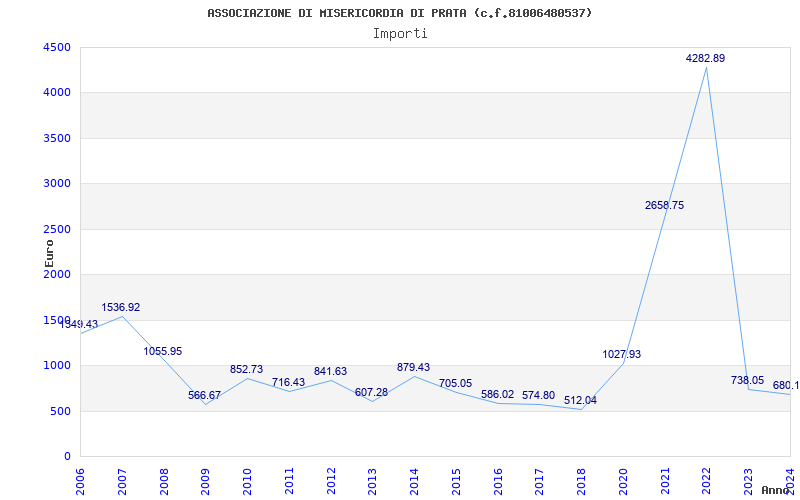Click the 2016 x-axis year label
The width and height of the screenshot is (800, 500).
pyautogui.click(x=498, y=482)
